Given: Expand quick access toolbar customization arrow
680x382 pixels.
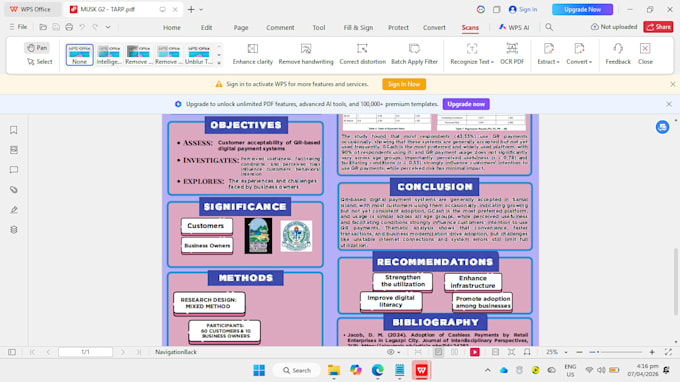Looking at the screenshot, I should tap(108, 27).
